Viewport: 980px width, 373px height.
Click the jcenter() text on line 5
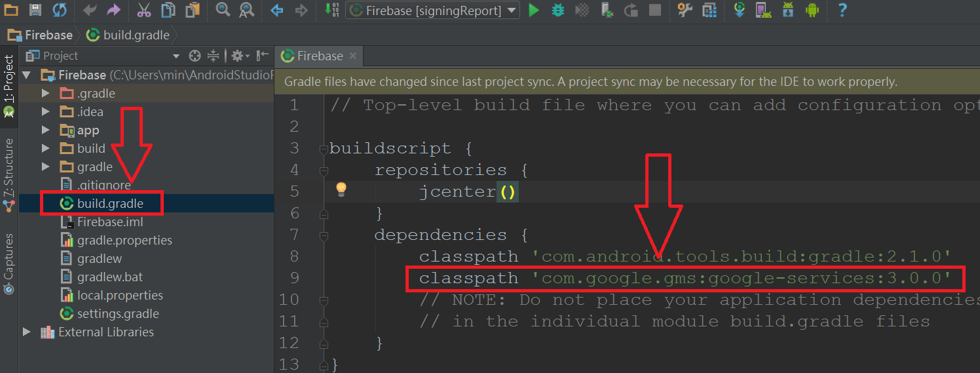coord(468,191)
